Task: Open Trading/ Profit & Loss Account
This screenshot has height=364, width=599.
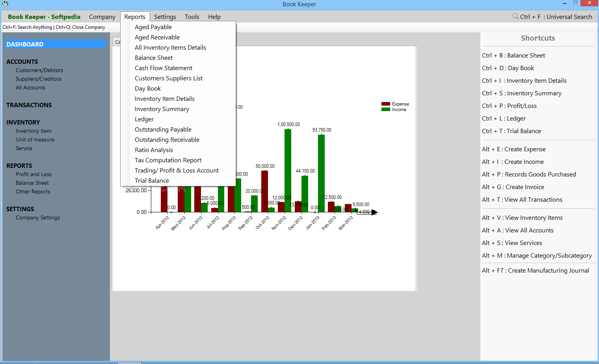Action: (177, 170)
